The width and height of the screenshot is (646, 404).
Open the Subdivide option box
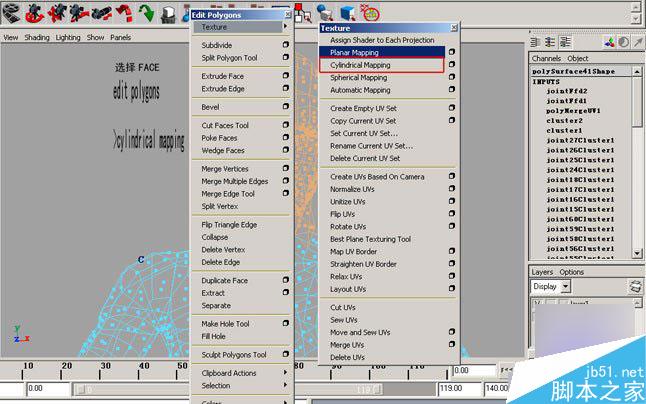click(286, 44)
